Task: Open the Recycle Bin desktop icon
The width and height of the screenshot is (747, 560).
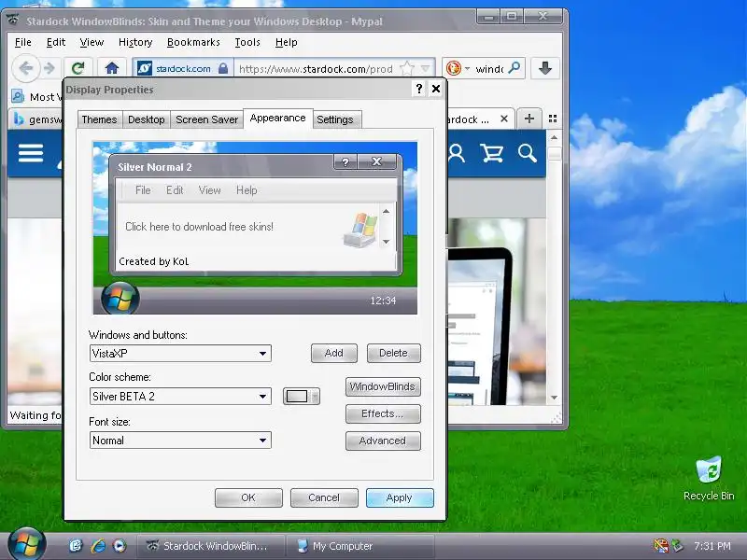Action: 709,478
